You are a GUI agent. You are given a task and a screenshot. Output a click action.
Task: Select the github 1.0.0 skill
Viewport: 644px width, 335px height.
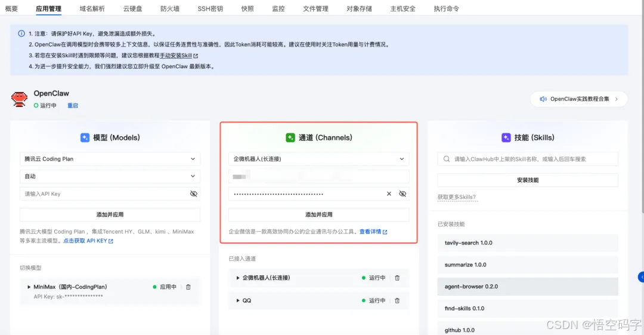[528, 330]
